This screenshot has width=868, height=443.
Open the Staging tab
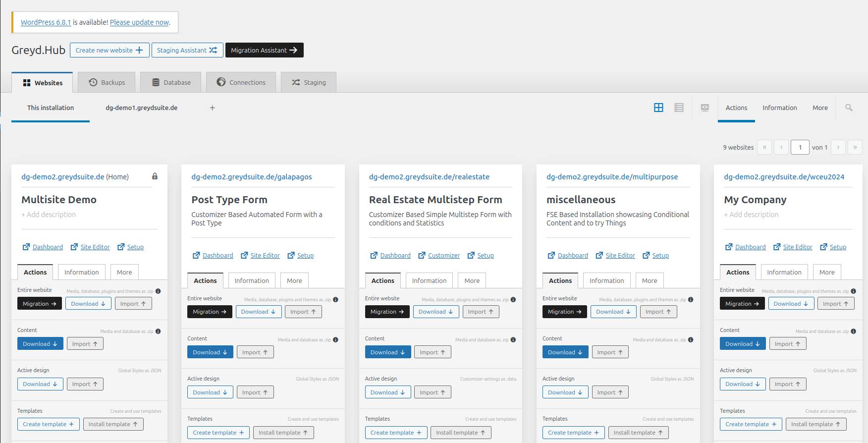click(309, 82)
